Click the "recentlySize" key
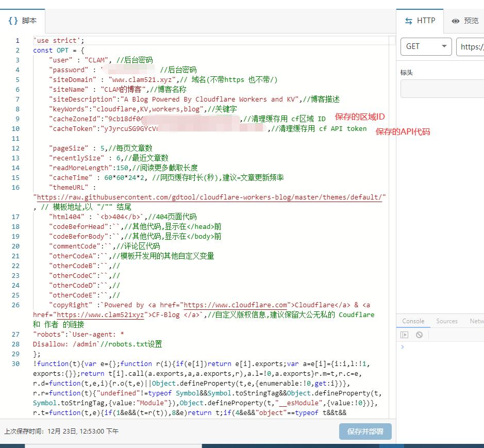Image resolution: width=484 pixels, height=448 pixels. click(77, 158)
